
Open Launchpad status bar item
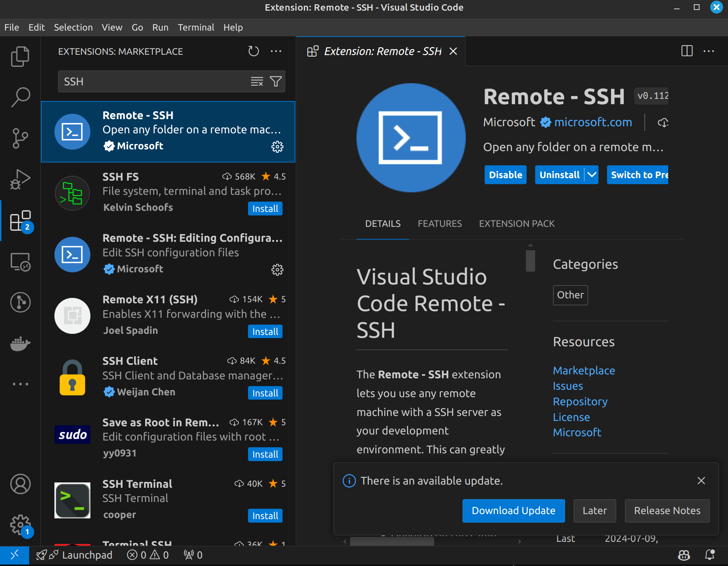(x=74, y=555)
